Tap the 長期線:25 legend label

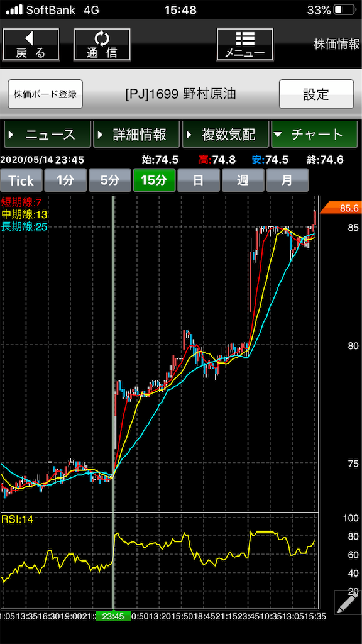[25, 226]
